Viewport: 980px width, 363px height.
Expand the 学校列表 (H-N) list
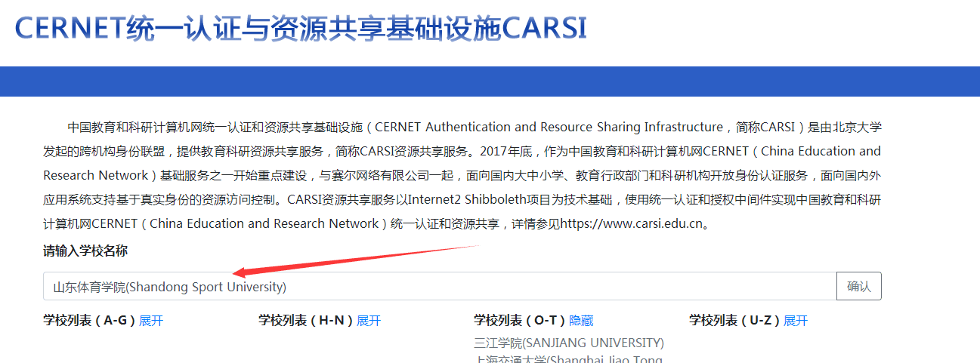coord(369,321)
